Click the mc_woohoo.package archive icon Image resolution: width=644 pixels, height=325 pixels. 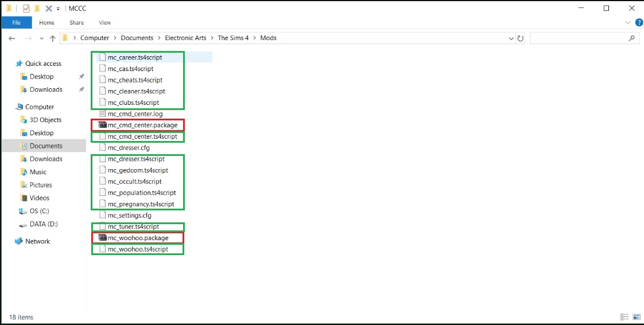pos(103,238)
